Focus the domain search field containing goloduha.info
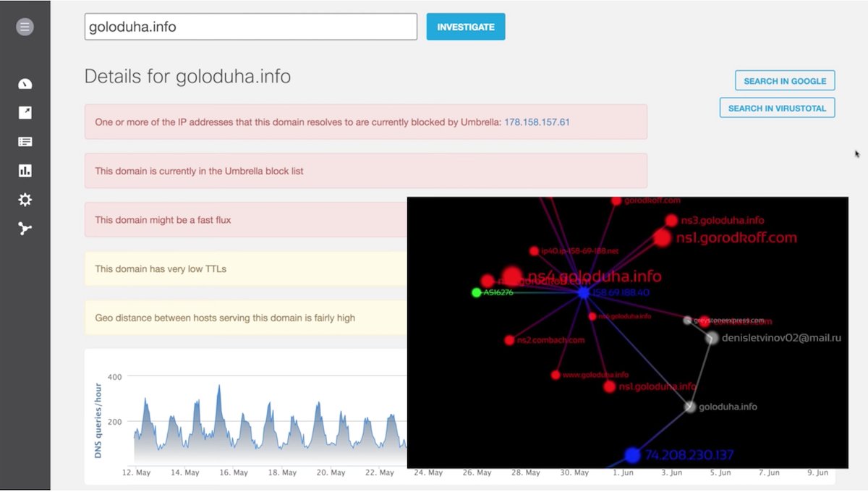 pyautogui.click(x=251, y=27)
